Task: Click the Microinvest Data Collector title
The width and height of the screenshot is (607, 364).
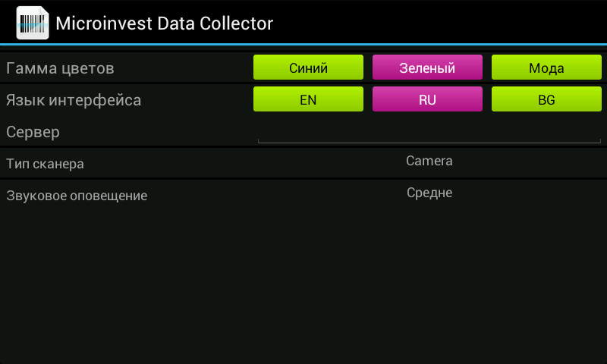Action: pos(164,24)
